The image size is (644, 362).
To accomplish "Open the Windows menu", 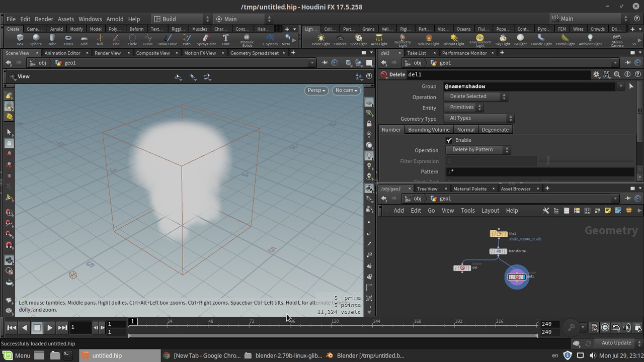I will (x=90, y=19).
